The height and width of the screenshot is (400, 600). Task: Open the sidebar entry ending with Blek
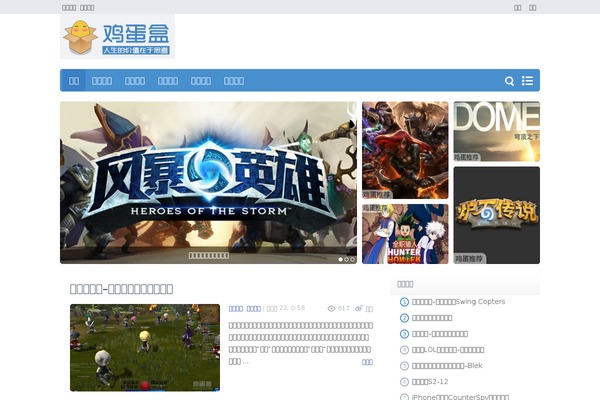click(x=447, y=366)
